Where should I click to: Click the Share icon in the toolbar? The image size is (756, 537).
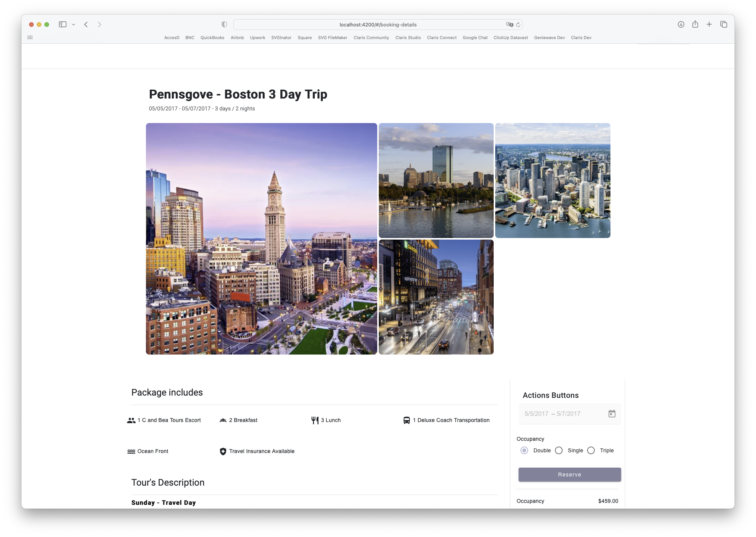pos(695,25)
